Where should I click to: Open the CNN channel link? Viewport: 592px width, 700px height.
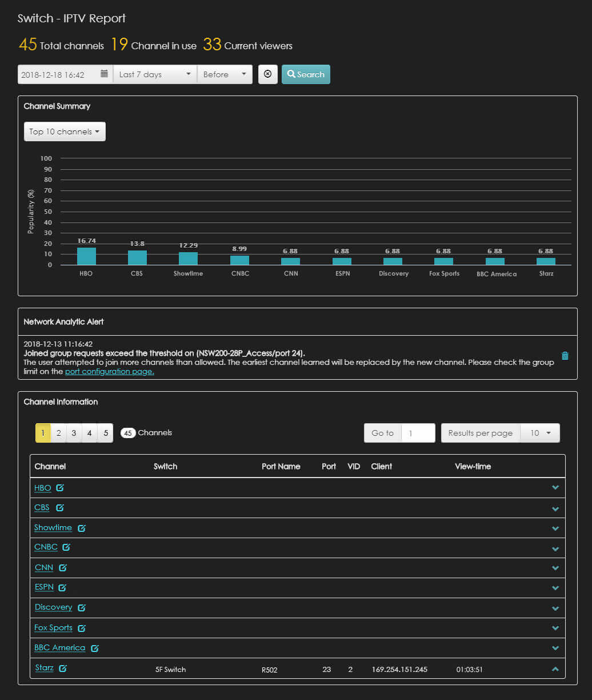click(44, 567)
